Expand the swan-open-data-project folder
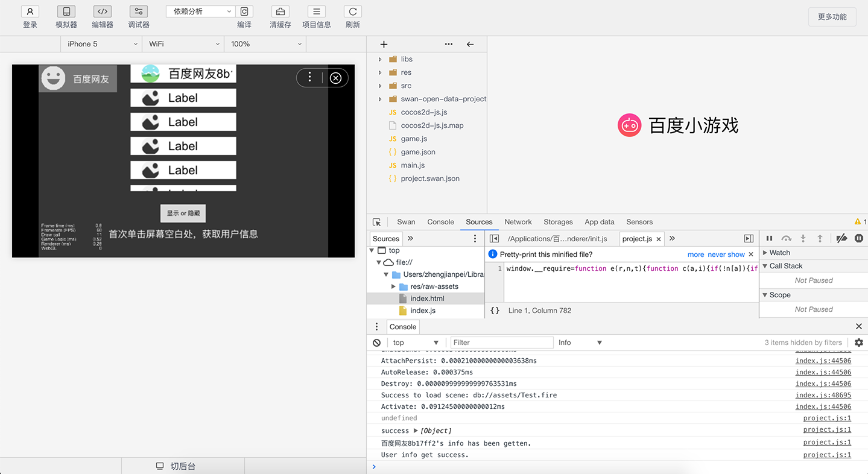This screenshot has width=868, height=474. click(380, 99)
